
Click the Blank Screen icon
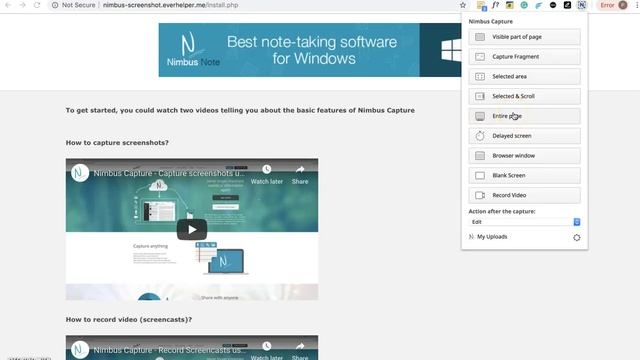tap(480, 176)
